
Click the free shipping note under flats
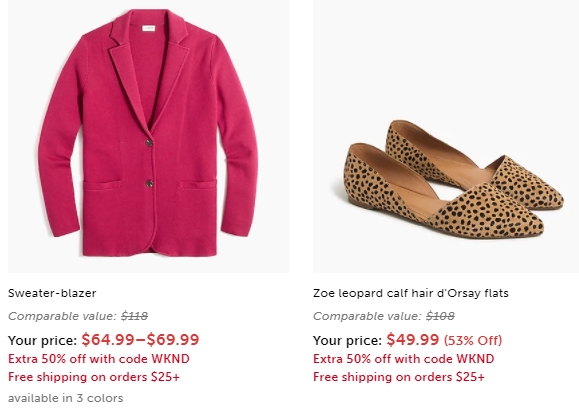pyautogui.click(x=399, y=377)
